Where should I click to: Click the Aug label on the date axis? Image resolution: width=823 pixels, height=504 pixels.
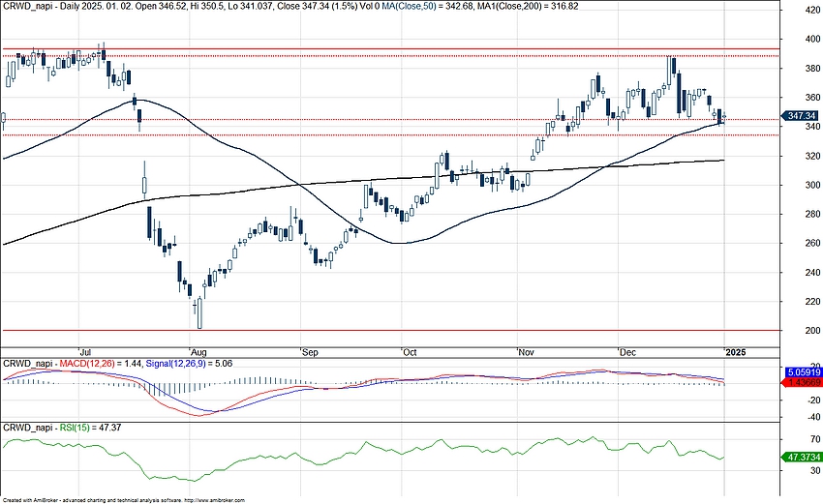[x=199, y=352]
